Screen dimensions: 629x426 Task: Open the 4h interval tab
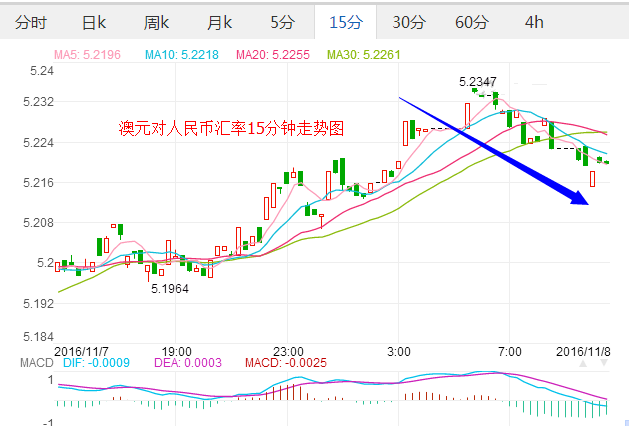pos(534,21)
